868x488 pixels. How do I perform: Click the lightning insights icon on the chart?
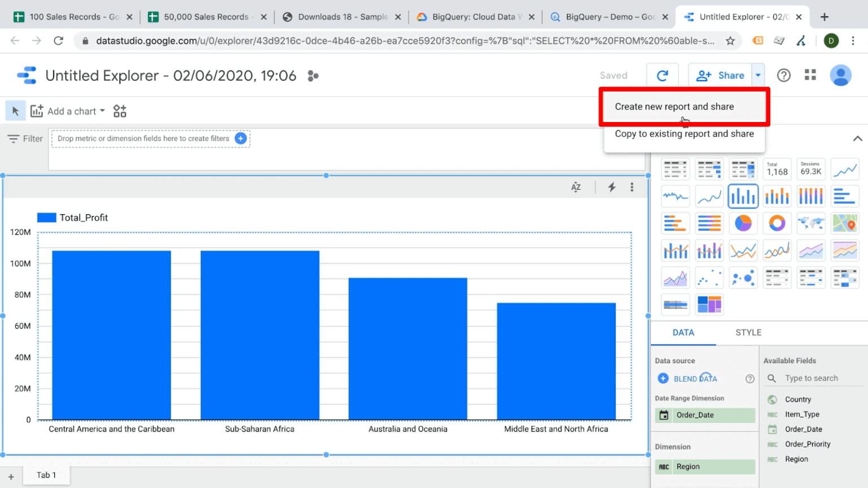pos(611,186)
